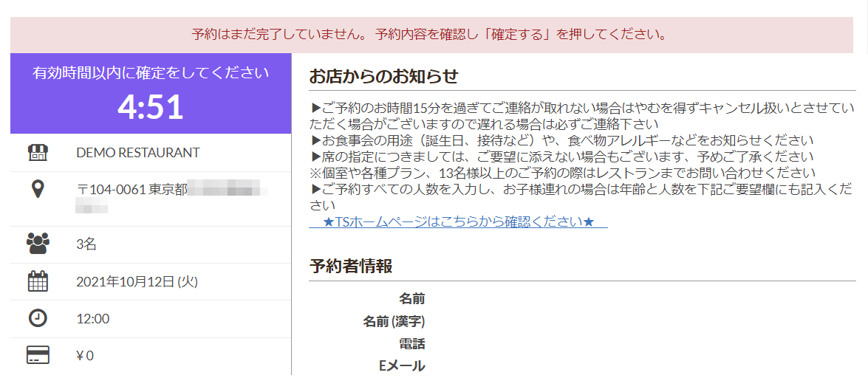Click the 12:00 reservation time

click(92, 319)
